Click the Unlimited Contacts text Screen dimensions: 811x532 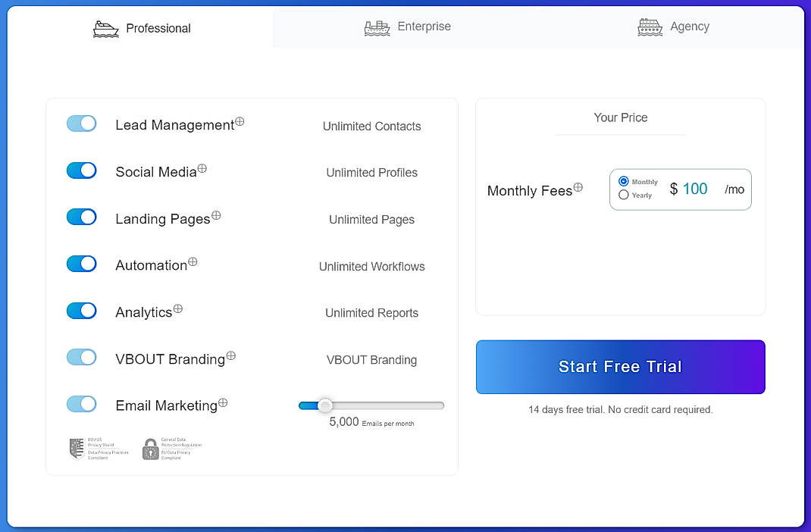point(372,126)
